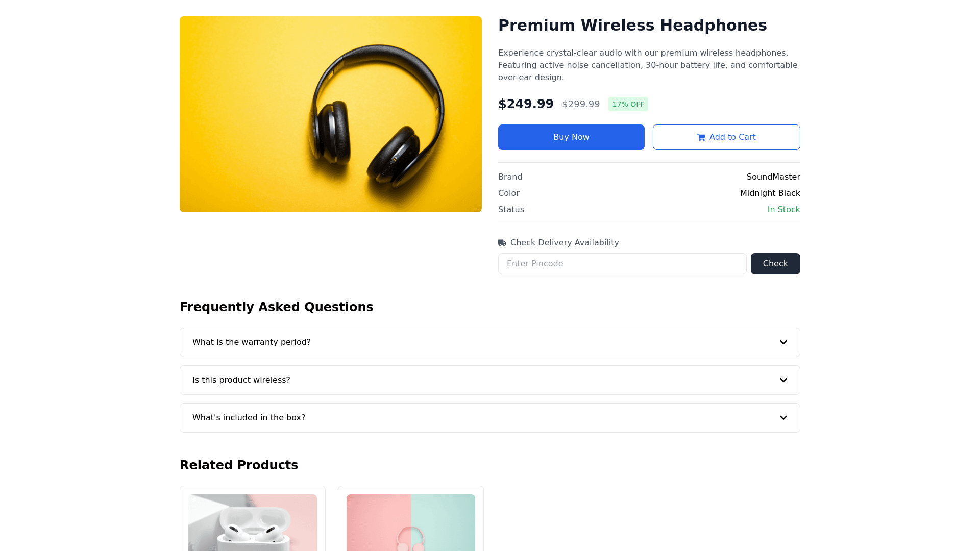This screenshot has height=551, width=980.
Task: Click the In Stock status text
Action: (x=783, y=210)
